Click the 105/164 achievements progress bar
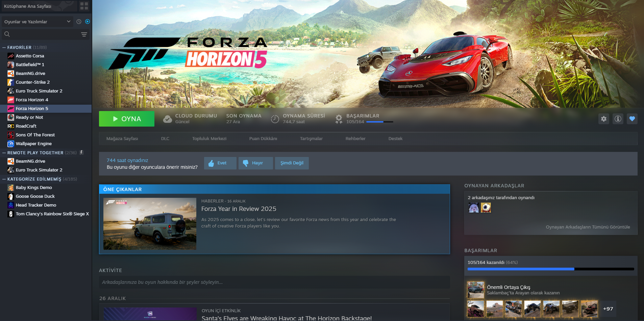The height and width of the screenshot is (321, 644). tap(551, 269)
